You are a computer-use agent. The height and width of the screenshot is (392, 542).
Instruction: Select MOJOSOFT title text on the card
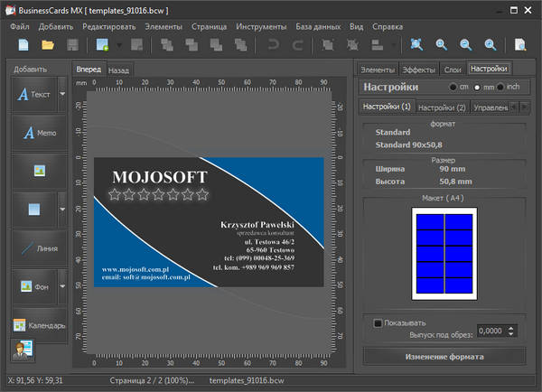[x=160, y=177]
